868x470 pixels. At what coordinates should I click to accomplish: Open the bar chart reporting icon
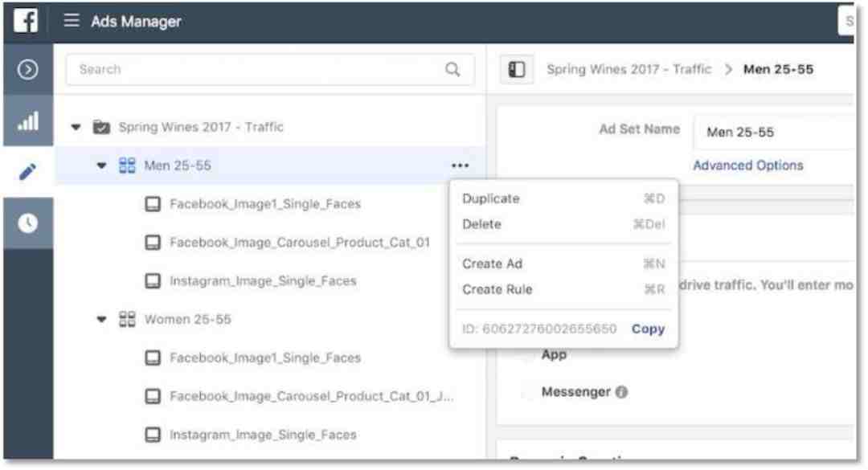(x=27, y=121)
